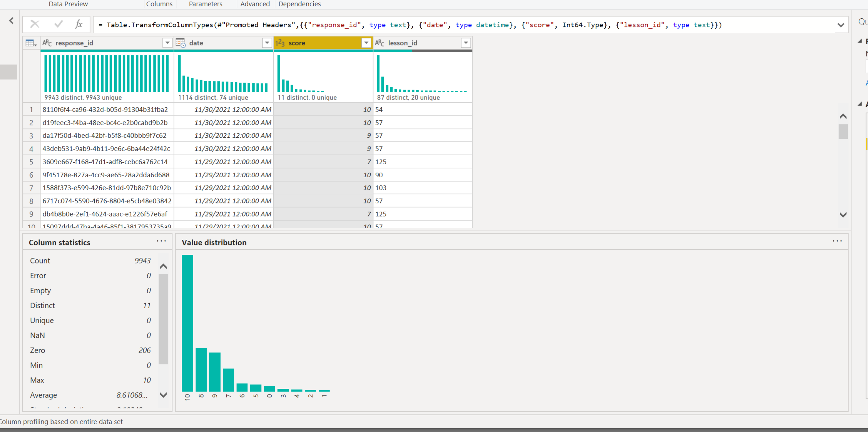Click the data grid vertical scrollbar thumb

843,132
